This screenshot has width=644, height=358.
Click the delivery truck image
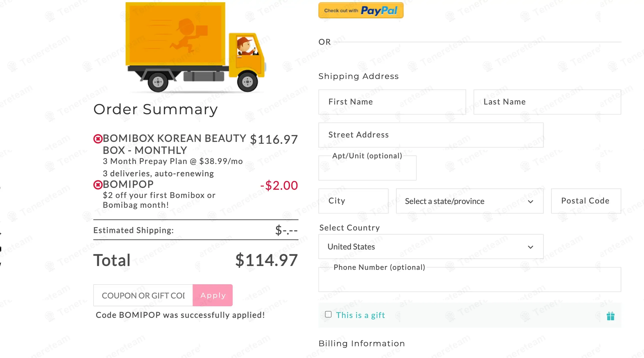(195, 47)
